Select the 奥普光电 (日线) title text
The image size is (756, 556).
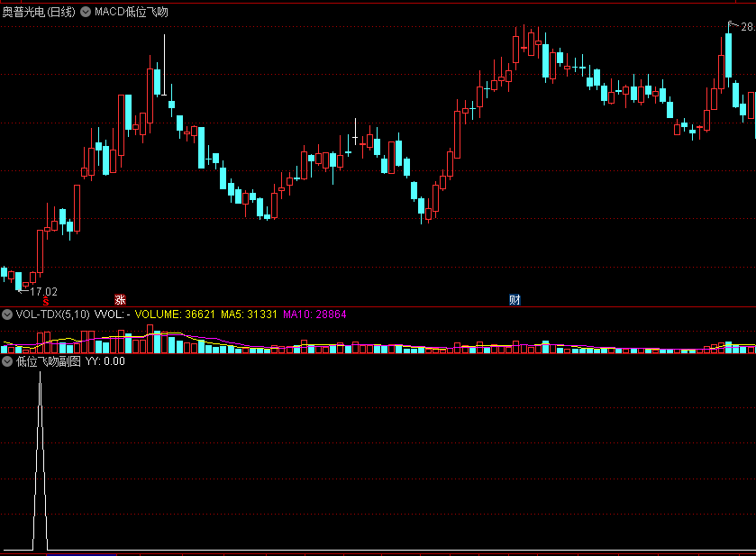(x=39, y=12)
